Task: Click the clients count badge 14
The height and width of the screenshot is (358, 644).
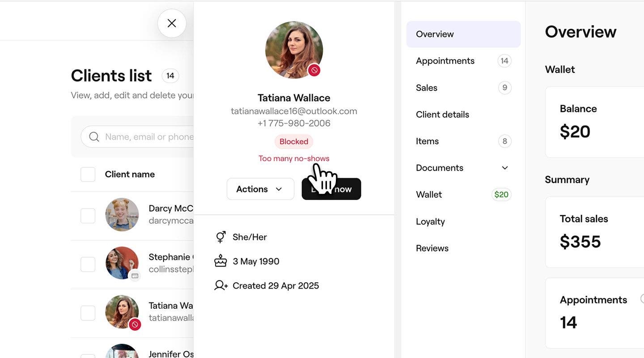Action: (x=170, y=76)
